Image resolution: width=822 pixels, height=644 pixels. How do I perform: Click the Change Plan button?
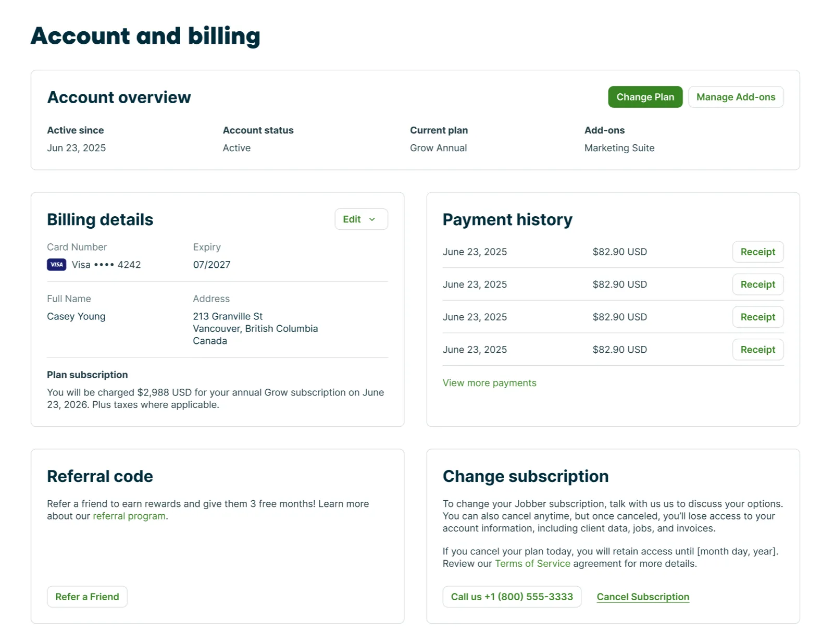645,97
